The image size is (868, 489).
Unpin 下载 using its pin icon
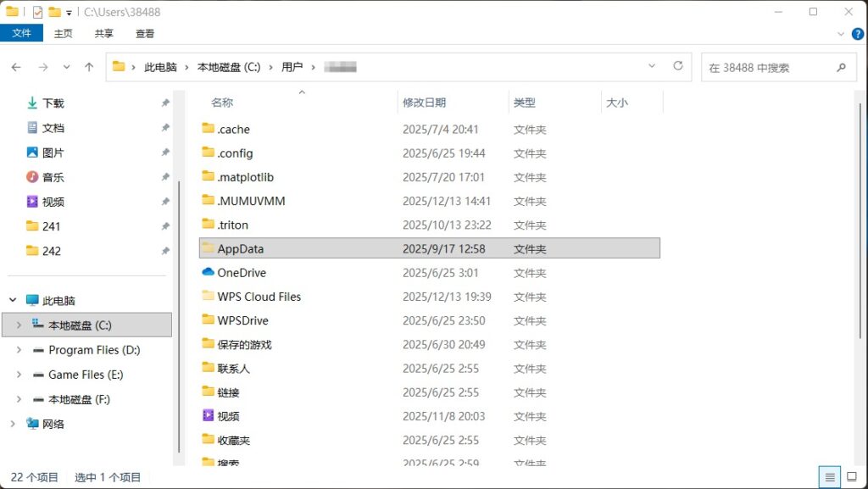pos(165,103)
